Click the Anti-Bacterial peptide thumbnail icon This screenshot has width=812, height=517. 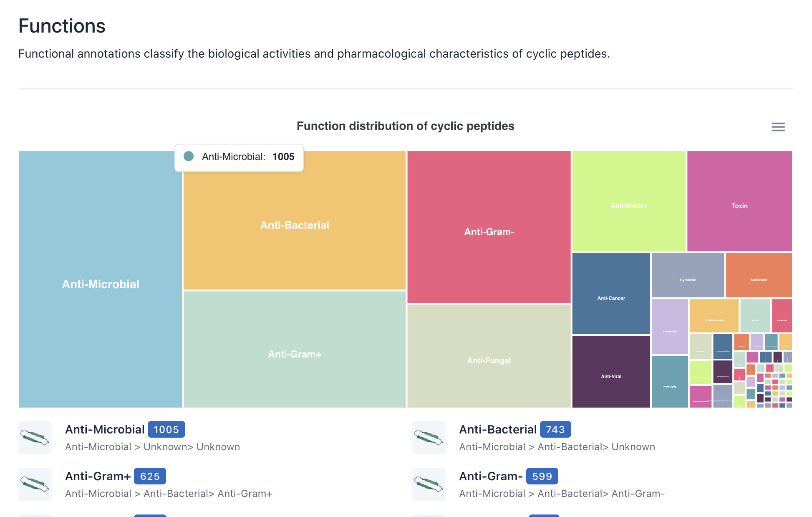click(x=429, y=438)
